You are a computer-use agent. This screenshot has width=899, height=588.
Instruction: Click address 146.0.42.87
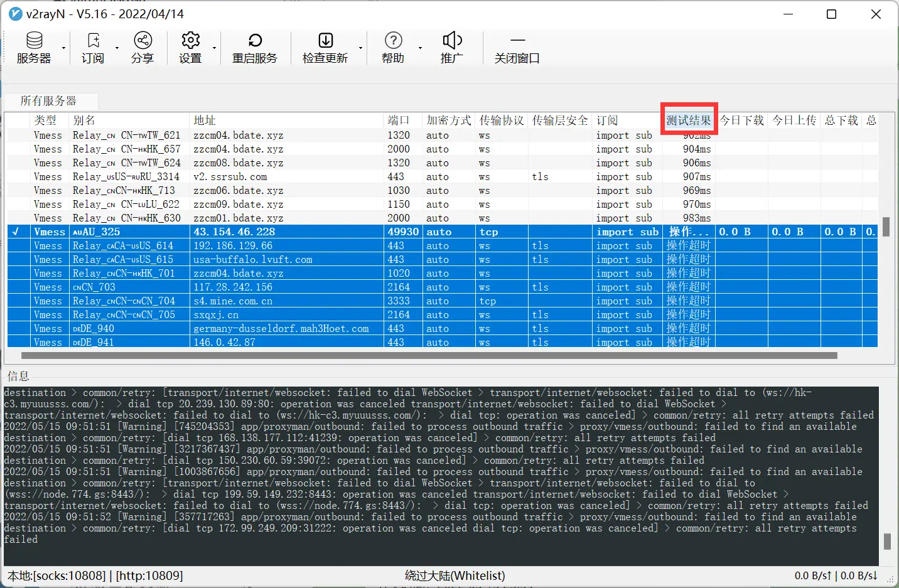coord(224,343)
